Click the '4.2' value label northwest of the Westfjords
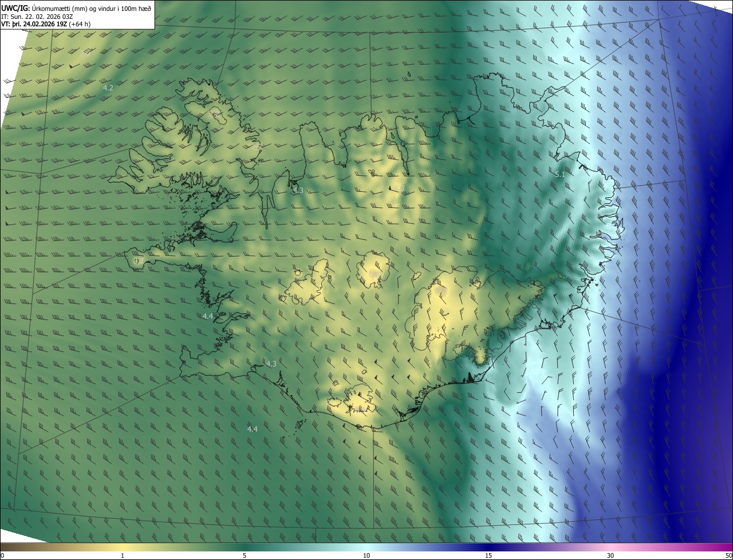 coord(108,88)
